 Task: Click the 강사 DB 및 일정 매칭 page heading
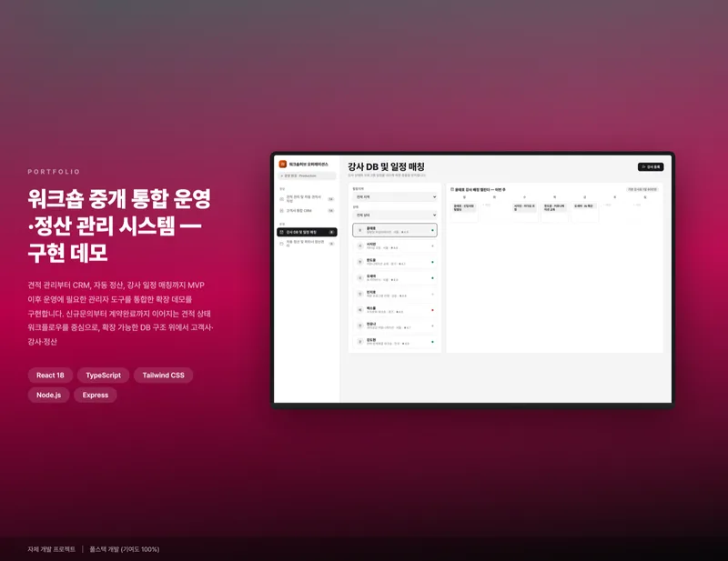coord(386,166)
